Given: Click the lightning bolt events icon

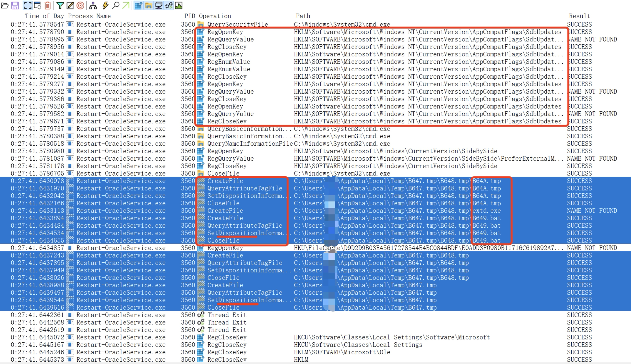Looking at the screenshot, I should 105,5.
